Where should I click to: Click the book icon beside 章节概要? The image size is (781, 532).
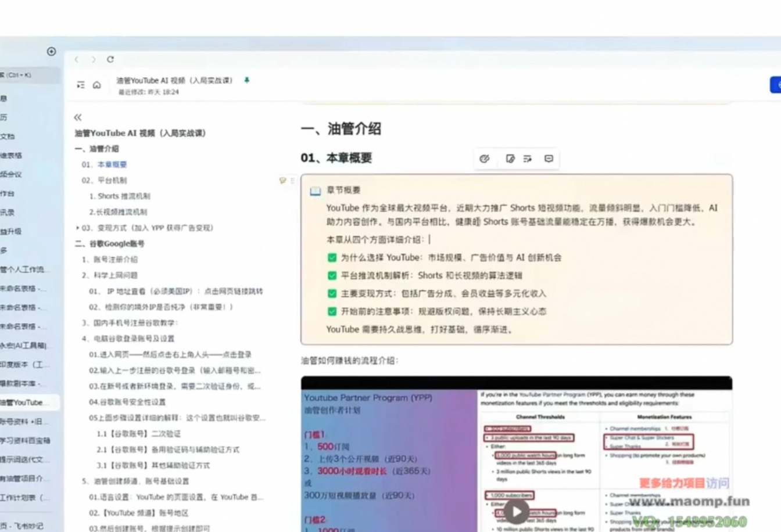(315, 190)
